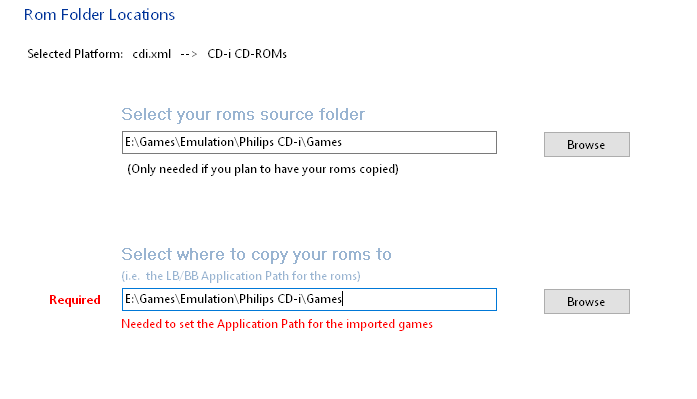
Task: Click the CD-i CD-ROMs platform name
Action: (247, 54)
